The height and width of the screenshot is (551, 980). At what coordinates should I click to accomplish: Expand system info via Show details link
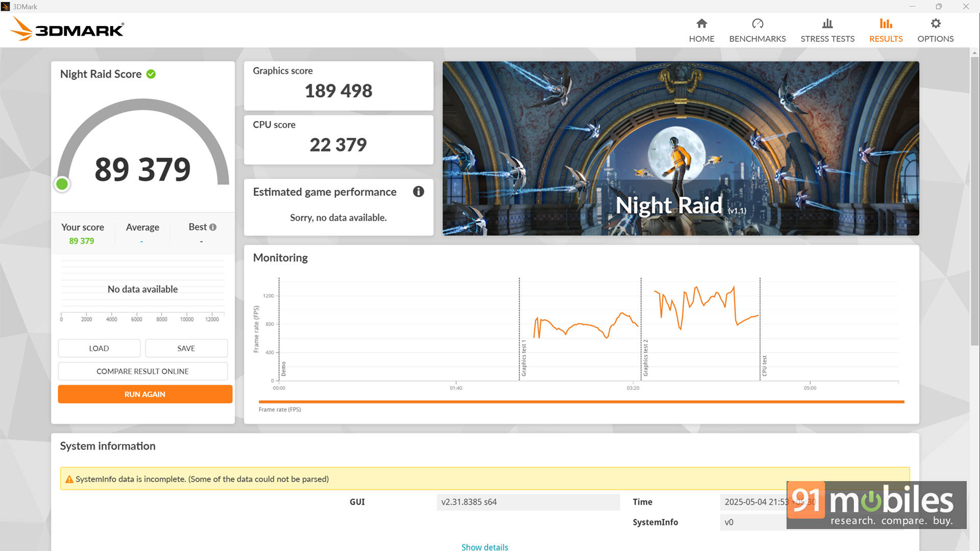pos(485,546)
